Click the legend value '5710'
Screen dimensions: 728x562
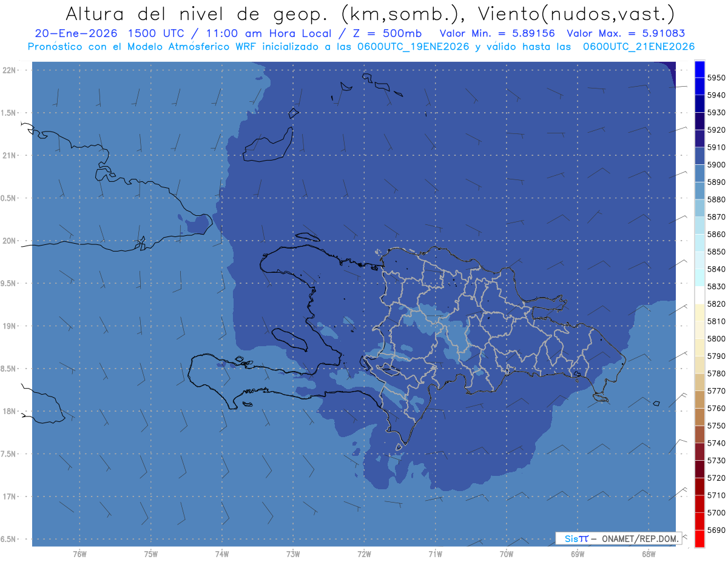coord(716,495)
